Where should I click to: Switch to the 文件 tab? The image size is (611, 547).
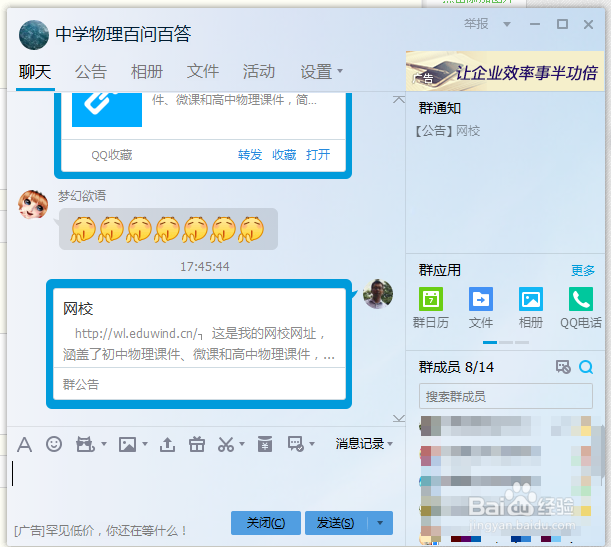[203, 72]
